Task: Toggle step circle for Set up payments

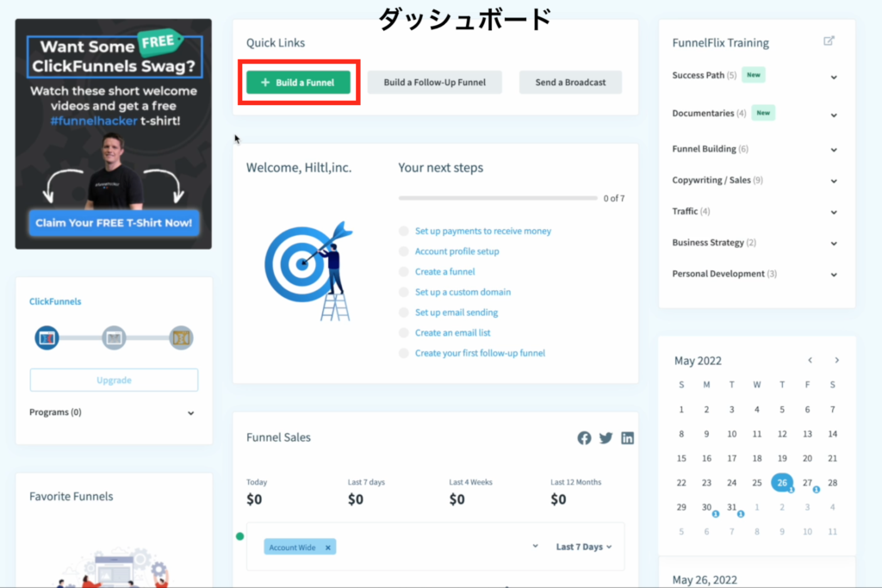Action: pyautogui.click(x=403, y=231)
